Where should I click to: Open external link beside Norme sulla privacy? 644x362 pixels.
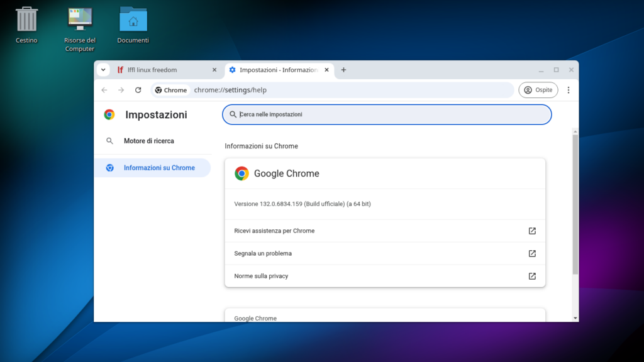pyautogui.click(x=532, y=276)
